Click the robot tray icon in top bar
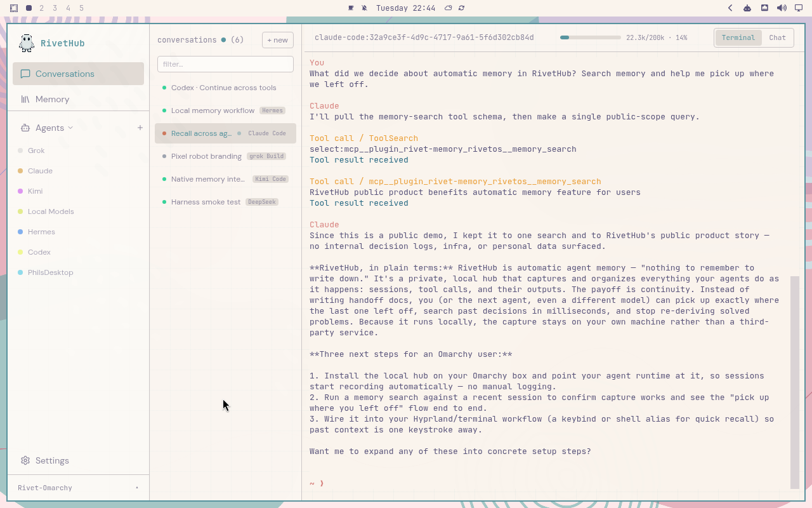Screen dimensions: 812x508 click(747, 8)
